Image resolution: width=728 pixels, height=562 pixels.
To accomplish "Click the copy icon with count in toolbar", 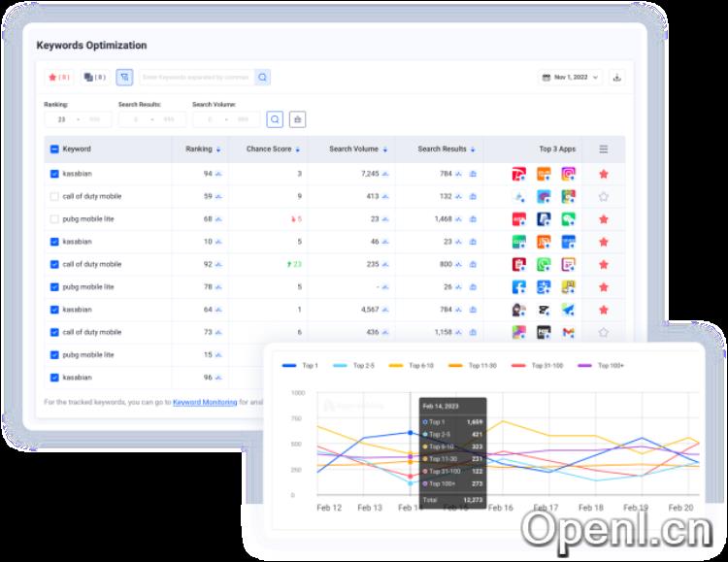I will [93, 77].
